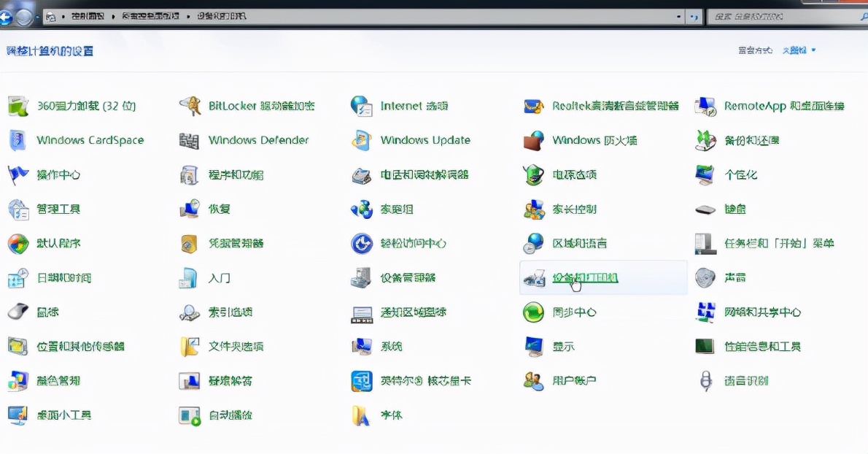
Task: Open the 个性化 icon
Action: (706, 175)
